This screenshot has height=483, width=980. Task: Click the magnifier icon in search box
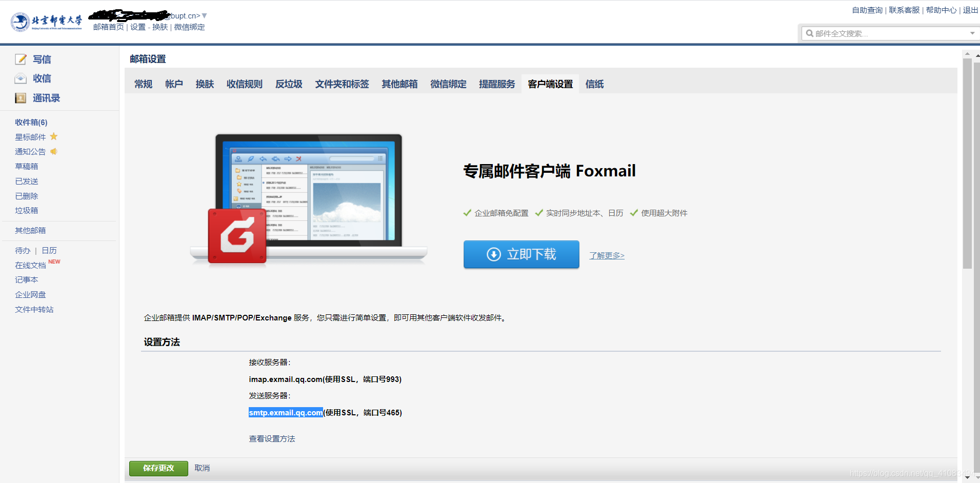(x=810, y=33)
